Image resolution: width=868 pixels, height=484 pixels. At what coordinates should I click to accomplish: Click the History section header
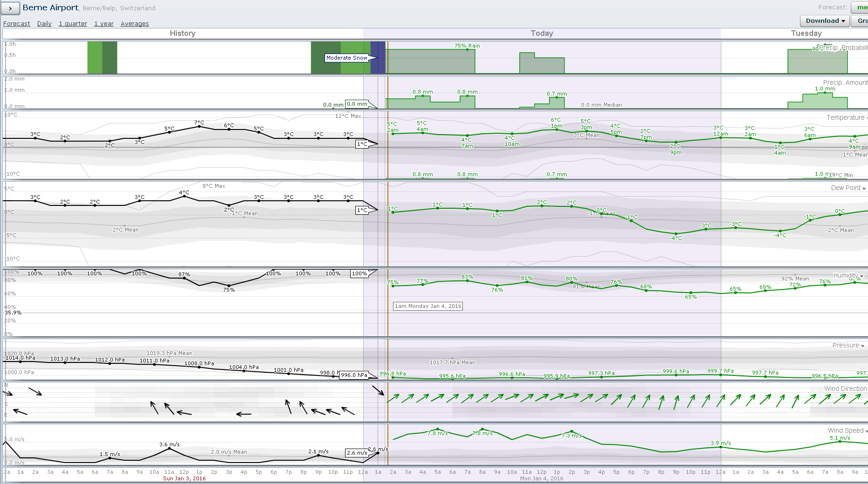pos(183,34)
